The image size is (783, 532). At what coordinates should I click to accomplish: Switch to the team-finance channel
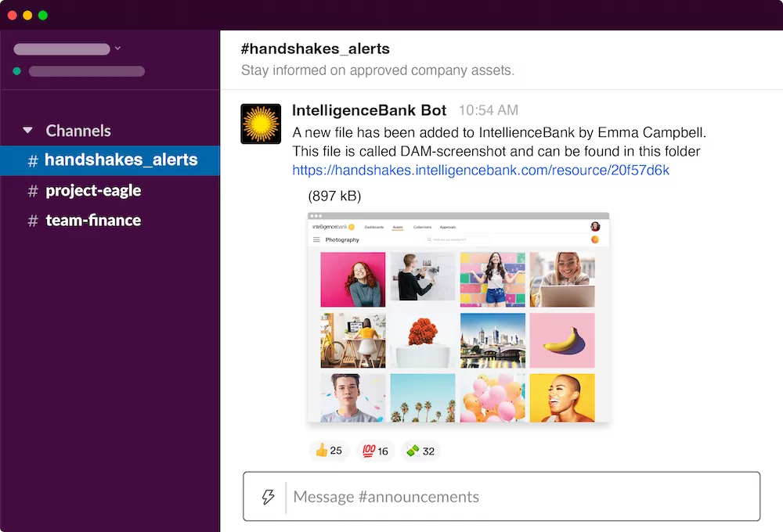point(93,221)
